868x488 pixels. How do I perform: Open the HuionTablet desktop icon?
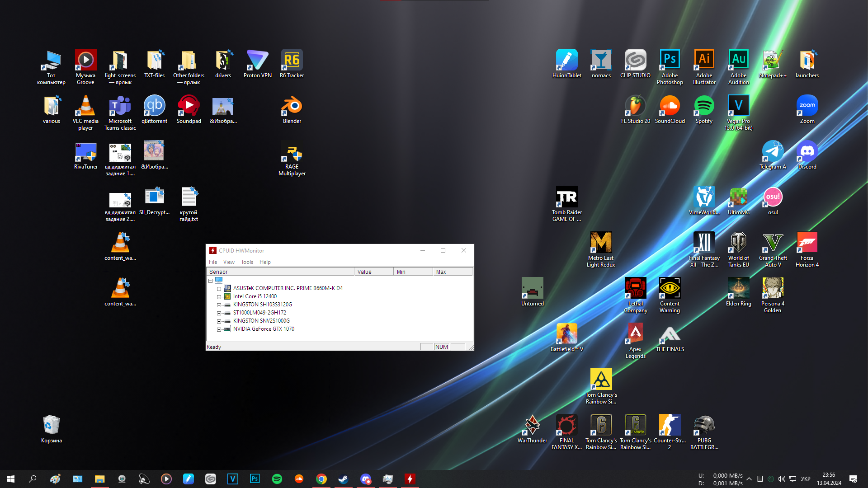tap(566, 64)
